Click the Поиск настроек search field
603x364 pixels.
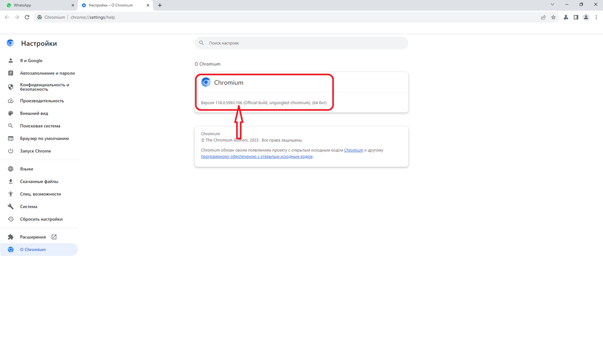(301, 43)
